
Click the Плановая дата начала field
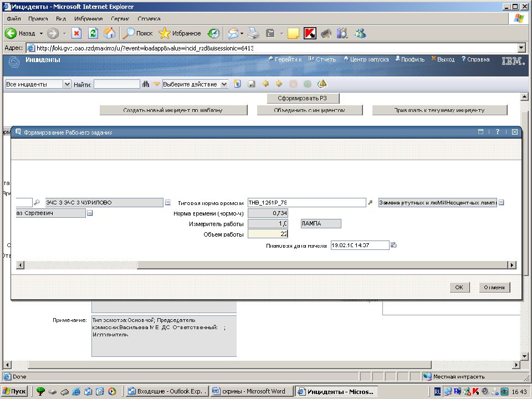(360, 245)
